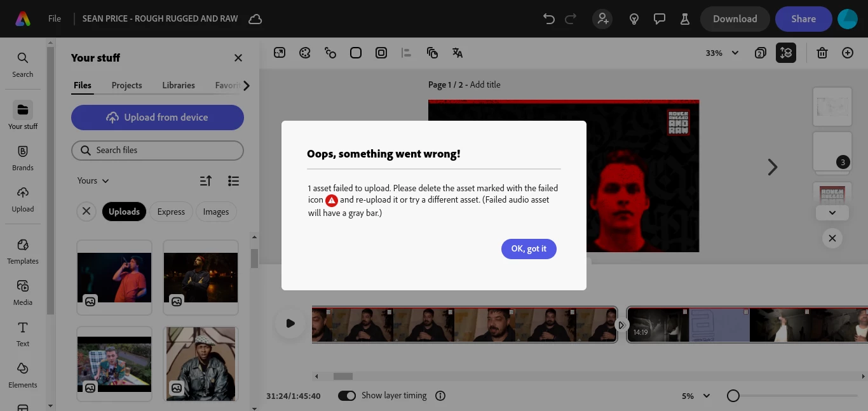Screen dimensions: 868x411
Task: Play the timeline video
Action: pos(290,323)
